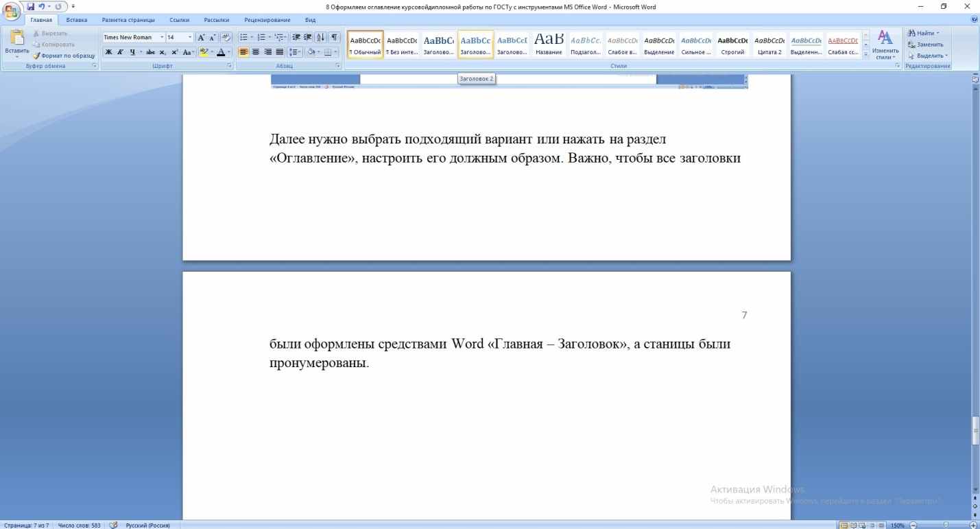Toggle bold Ж formatting
The height and width of the screenshot is (529, 980).
[x=108, y=52]
